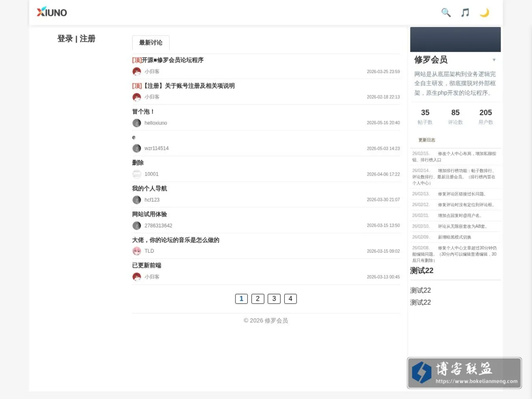Viewport: 532px width, 399px height.
Task: Open post 大佬，你的论坛的音乐是怎么做的
Action: [x=176, y=240]
